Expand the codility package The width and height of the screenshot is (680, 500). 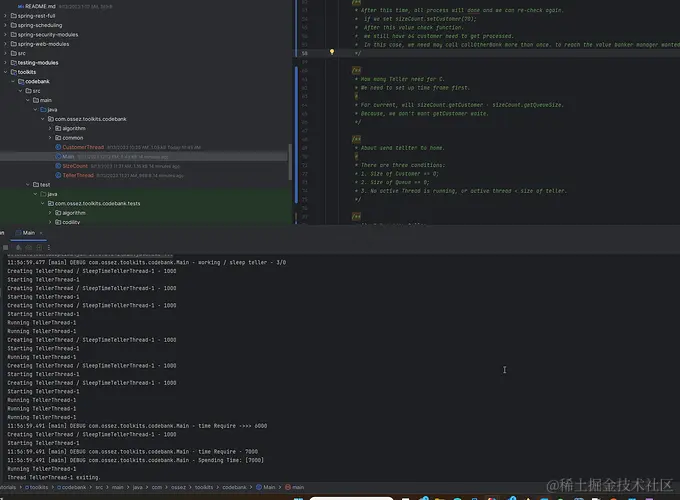pos(50,222)
